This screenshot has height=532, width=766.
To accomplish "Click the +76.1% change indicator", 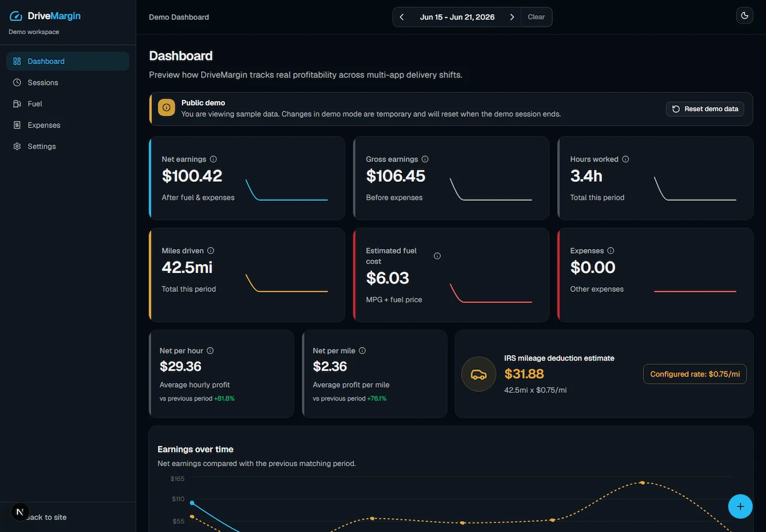I will click(x=377, y=399).
